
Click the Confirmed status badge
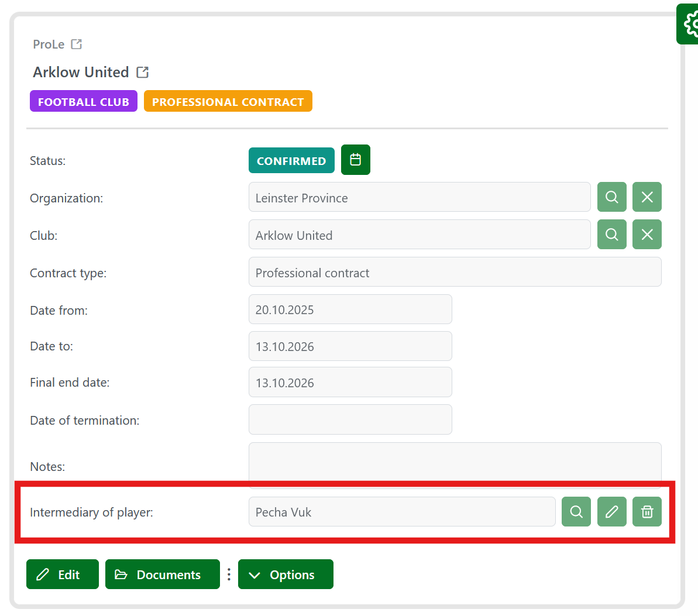[291, 161]
